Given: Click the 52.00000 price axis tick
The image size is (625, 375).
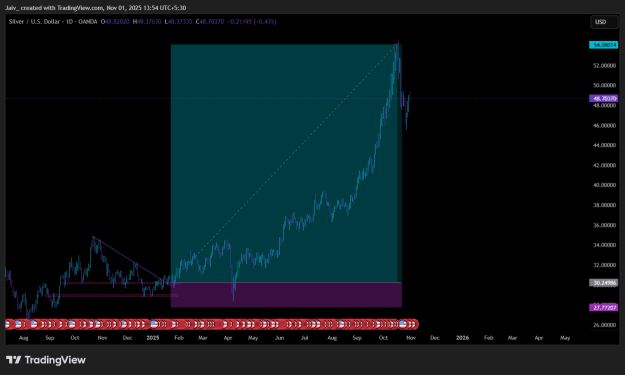Looking at the screenshot, I should 604,65.
